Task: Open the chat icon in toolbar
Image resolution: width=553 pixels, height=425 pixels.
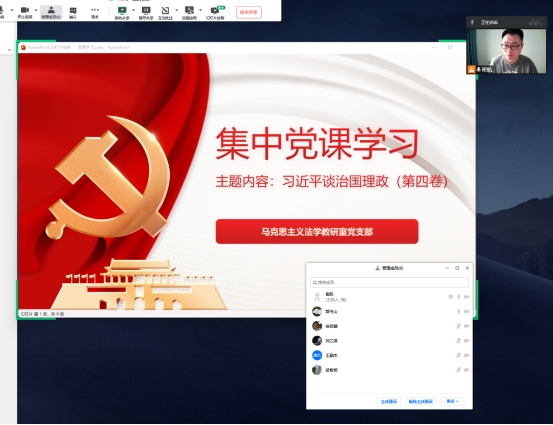Action: 73,11
